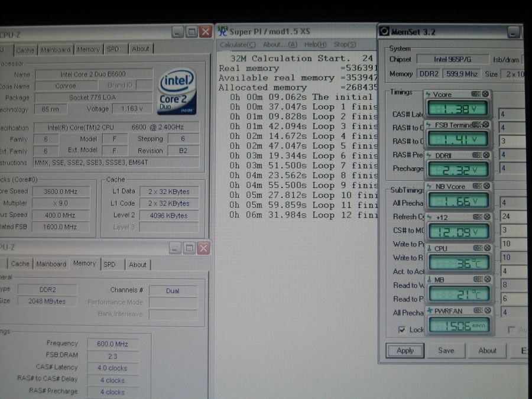Close the PWRFAN gadget
Screen dimensions: 532x399
488,310
